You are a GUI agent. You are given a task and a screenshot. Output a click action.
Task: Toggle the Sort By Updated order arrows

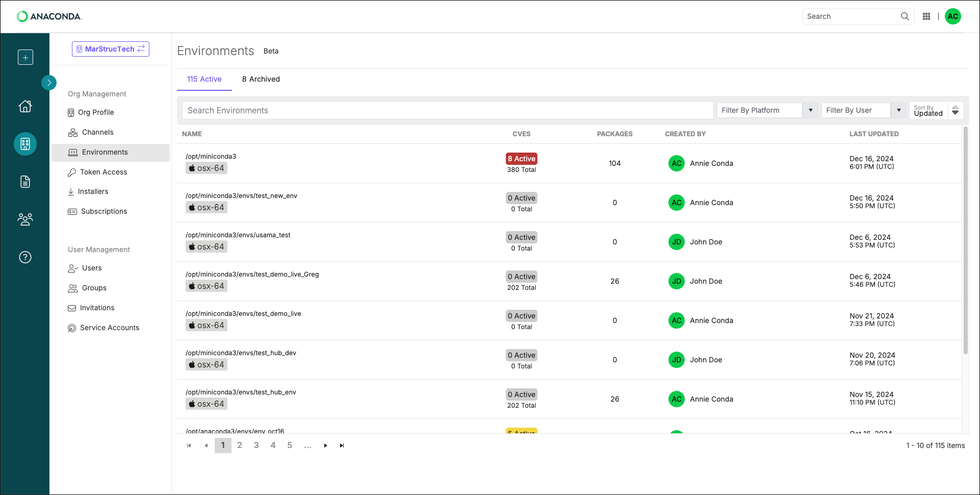point(956,110)
